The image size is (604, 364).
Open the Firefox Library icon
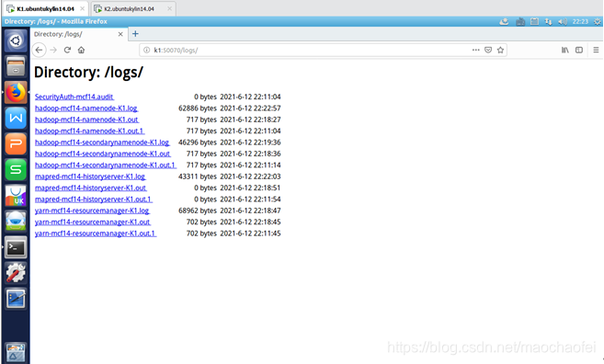(x=565, y=50)
